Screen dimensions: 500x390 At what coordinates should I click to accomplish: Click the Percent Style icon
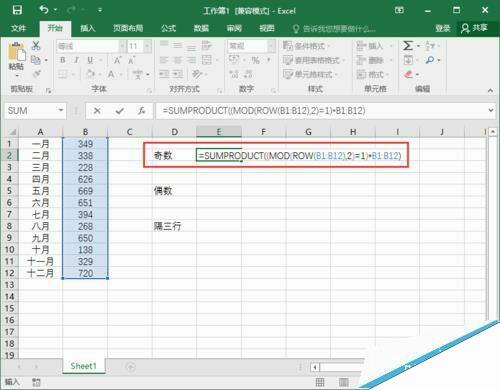coord(255,60)
